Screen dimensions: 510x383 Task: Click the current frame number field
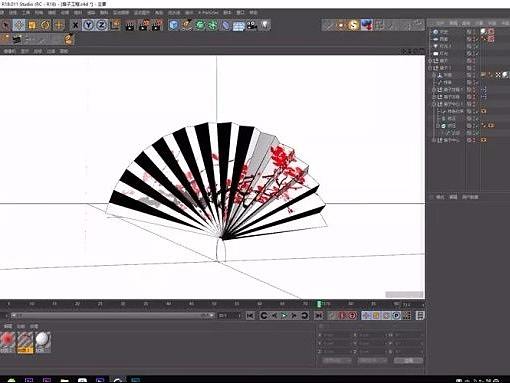pyautogui.click(x=229, y=315)
